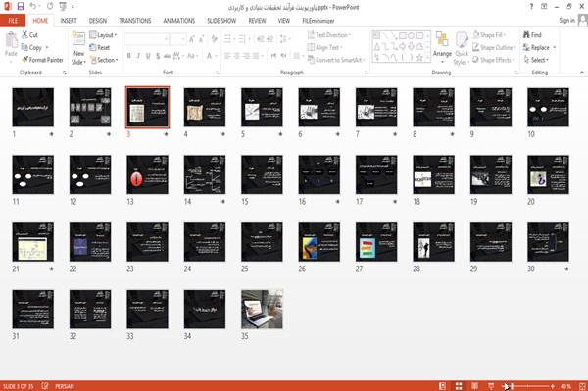The height and width of the screenshot is (391, 588).
Task: Switch to the DESIGN tab
Action: [x=98, y=21]
